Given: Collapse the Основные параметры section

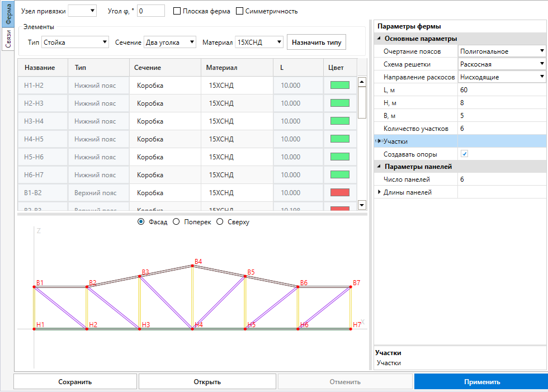Looking at the screenshot, I should [x=379, y=39].
